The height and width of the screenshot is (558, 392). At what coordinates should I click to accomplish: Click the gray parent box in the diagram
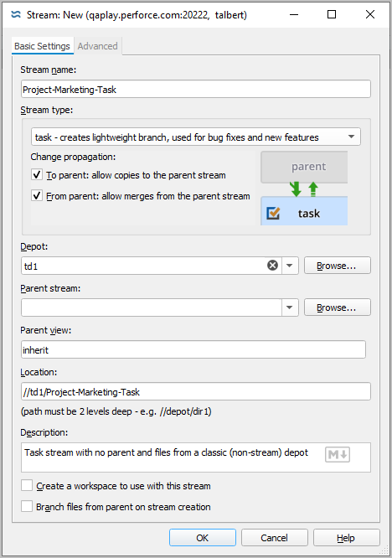(304, 167)
